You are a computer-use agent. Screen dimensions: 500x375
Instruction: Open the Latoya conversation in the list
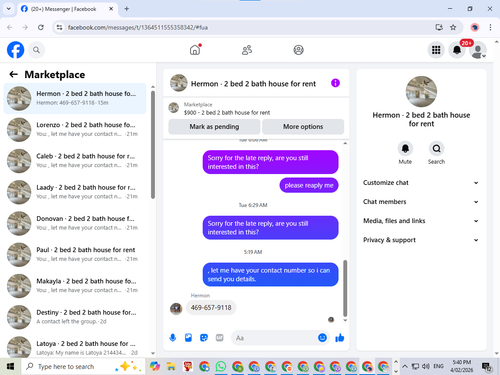pos(75,346)
